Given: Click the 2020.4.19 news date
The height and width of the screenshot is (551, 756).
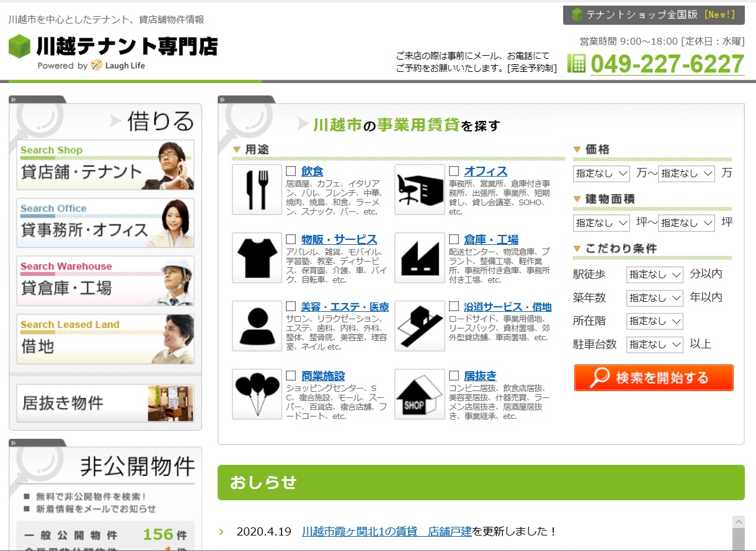Looking at the screenshot, I should [x=264, y=532].
